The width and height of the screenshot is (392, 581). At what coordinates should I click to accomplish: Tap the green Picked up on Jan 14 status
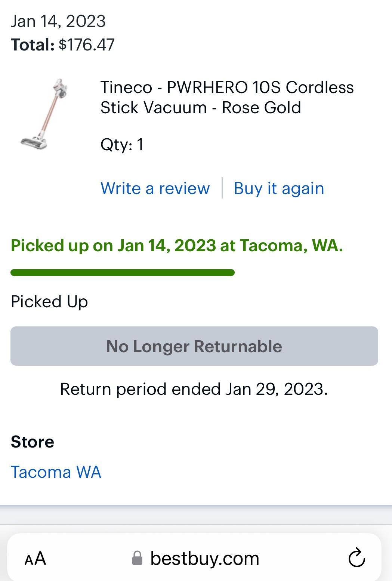point(177,245)
